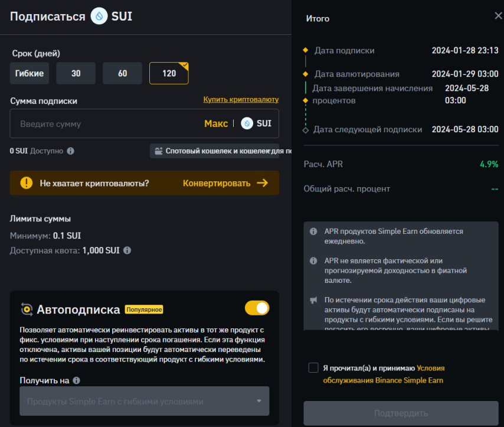
Task: Click the 4.9% APR value
Action: [x=489, y=164]
